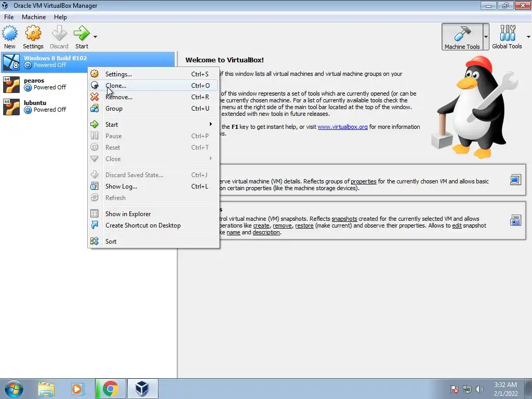Select the Windows 8 Build 8102 VM icon
Screen dimensions: 532x399
click(11, 62)
